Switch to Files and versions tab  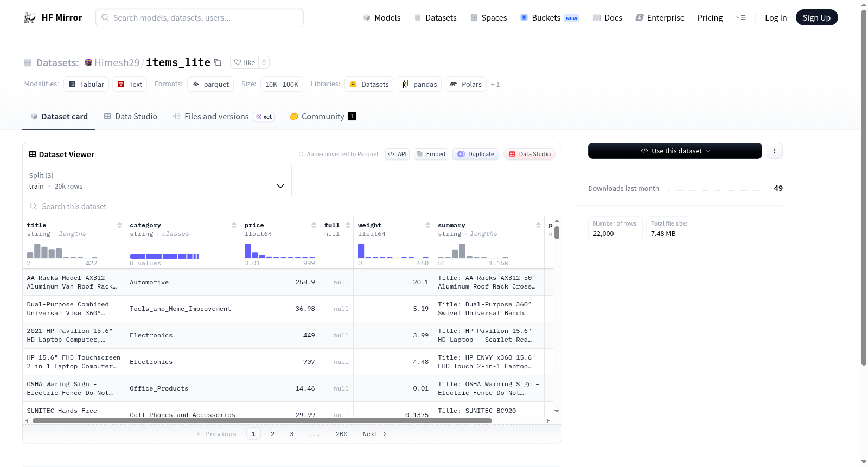coord(224,117)
